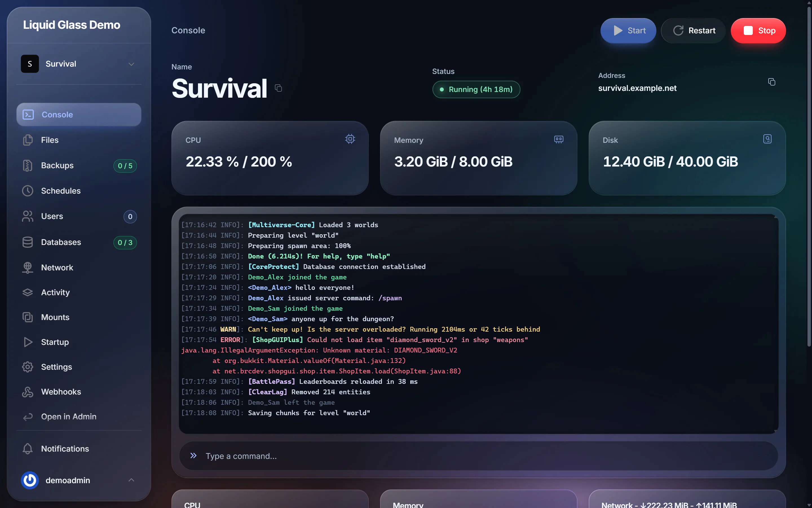Click the Running (4h 18m) status badge
This screenshot has width=812, height=508.
pyautogui.click(x=476, y=89)
